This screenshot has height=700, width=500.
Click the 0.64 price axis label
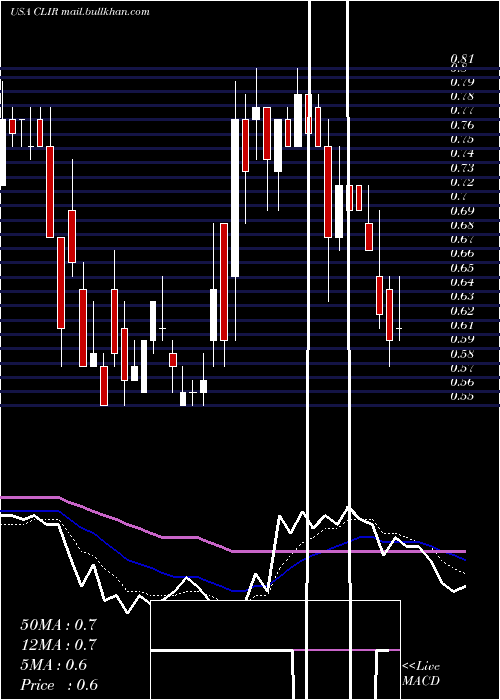462,282
